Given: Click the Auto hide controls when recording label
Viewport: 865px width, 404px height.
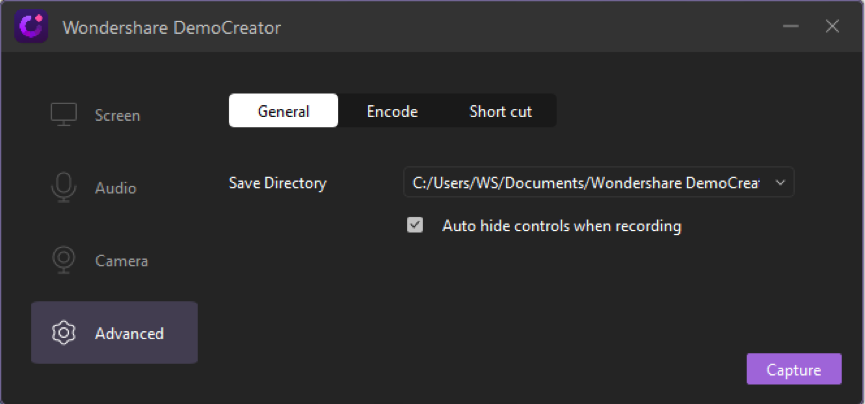Looking at the screenshot, I should click(x=562, y=226).
